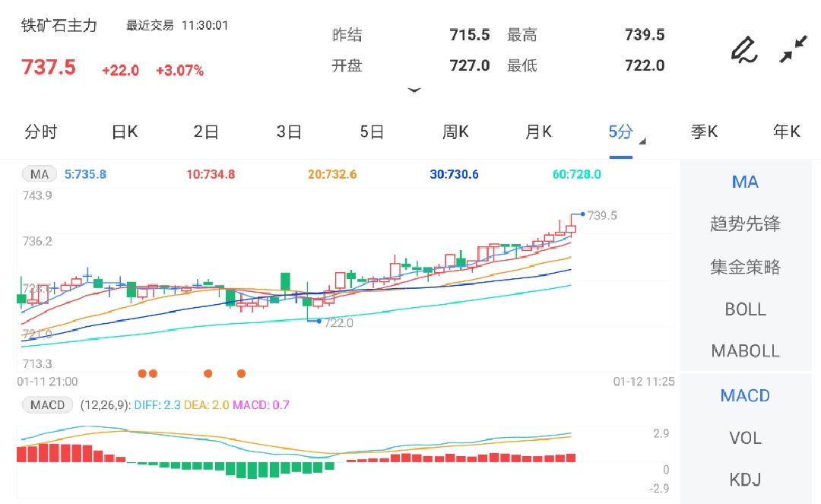Collapse chart with the shrink arrows icon
Viewport: 821px width, 504px height.
(x=793, y=49)
